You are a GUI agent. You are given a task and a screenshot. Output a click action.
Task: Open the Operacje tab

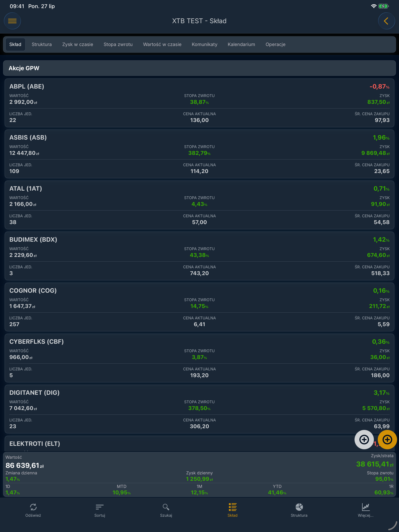point(276,44)
